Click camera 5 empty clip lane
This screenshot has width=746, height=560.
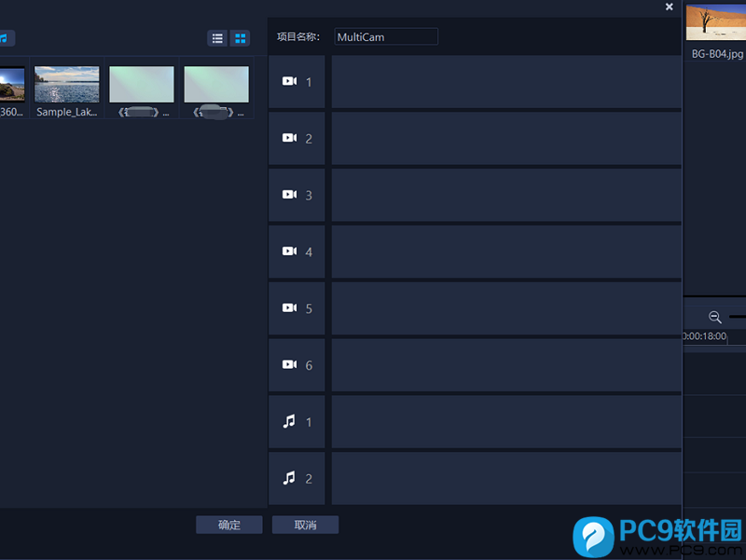coord(506,308)
